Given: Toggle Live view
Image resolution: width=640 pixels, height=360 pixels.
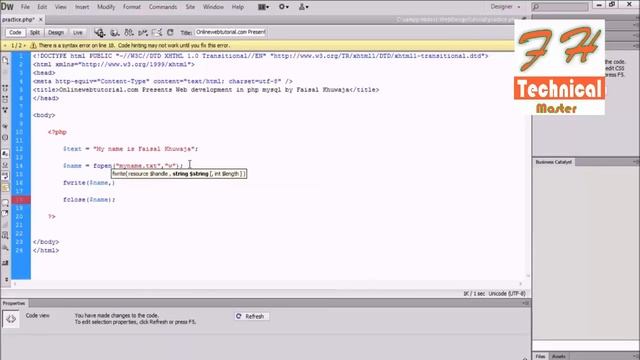Looking at the screenshot, I should click(x=78, y=32).
